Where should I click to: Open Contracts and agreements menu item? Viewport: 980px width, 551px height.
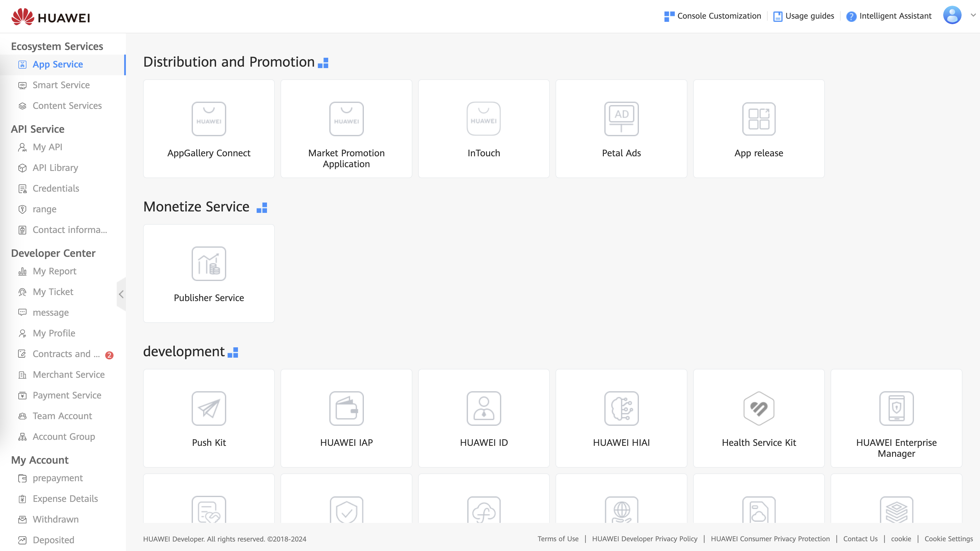point(66,354)
